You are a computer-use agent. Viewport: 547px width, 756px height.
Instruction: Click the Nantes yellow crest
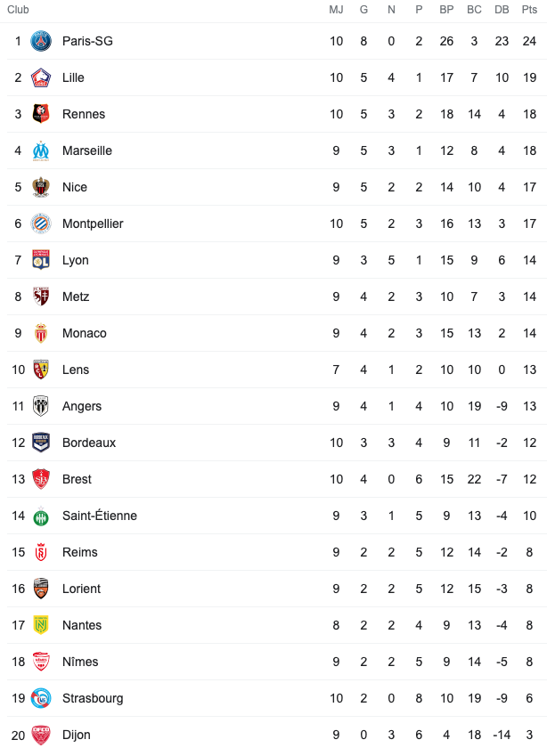click(x=41, y=625)
